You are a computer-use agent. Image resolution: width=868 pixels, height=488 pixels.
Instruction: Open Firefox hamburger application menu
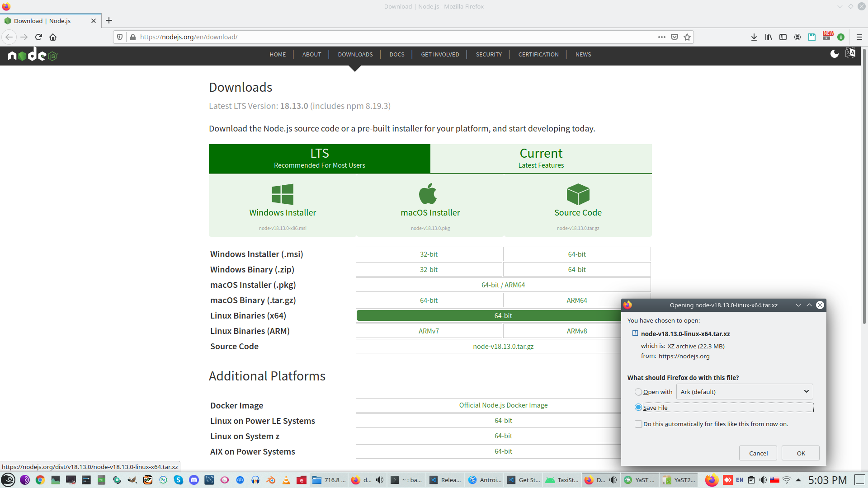pos(859,37)
